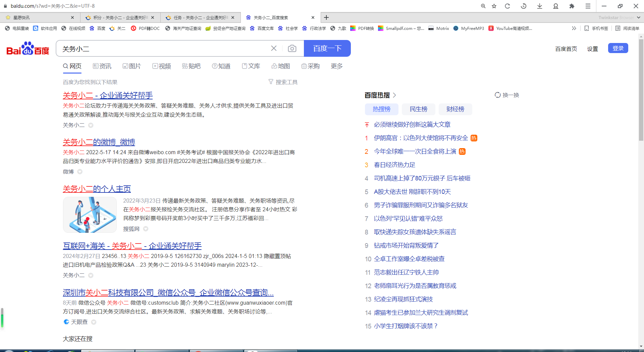Switch to the 文库 search tab
The width and height of the screenshot is (644, 352).
pyautogui.click(x=251, y=66)
